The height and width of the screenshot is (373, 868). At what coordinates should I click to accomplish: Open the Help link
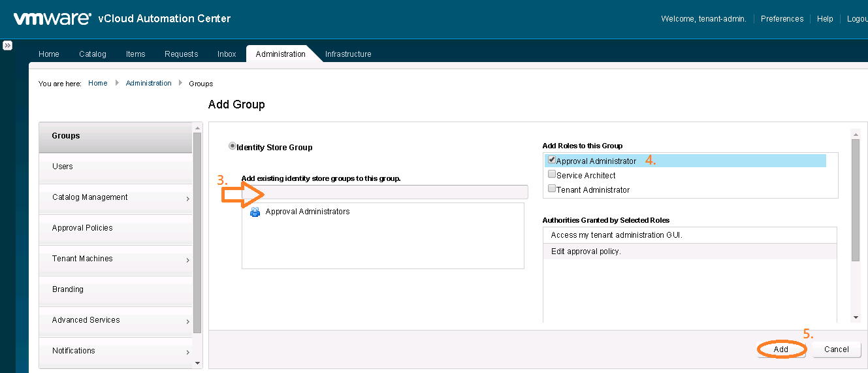(x=825, y=19)
